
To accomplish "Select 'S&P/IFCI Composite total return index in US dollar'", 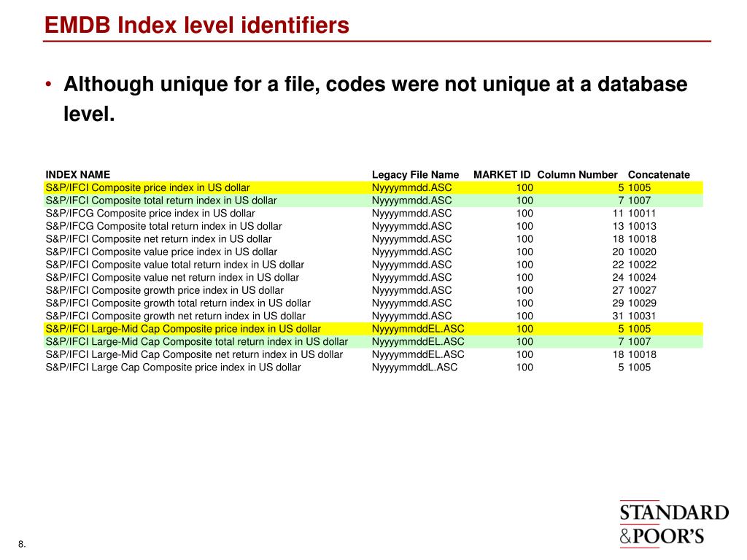I will pos(161,201).
